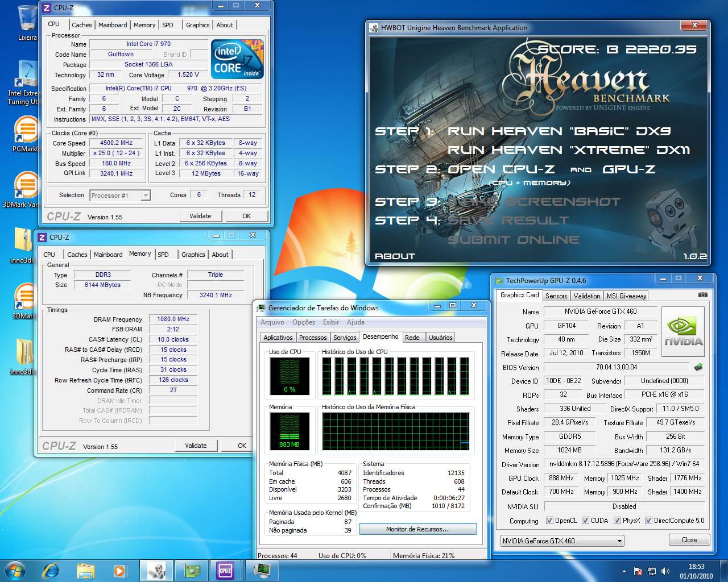Click the Close button in GPU-Z

pos(689,540)
